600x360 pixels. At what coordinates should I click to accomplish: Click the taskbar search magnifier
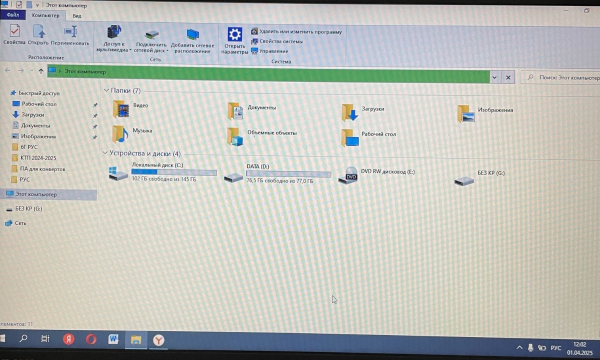pyautogui.click(x=23, y=338)
